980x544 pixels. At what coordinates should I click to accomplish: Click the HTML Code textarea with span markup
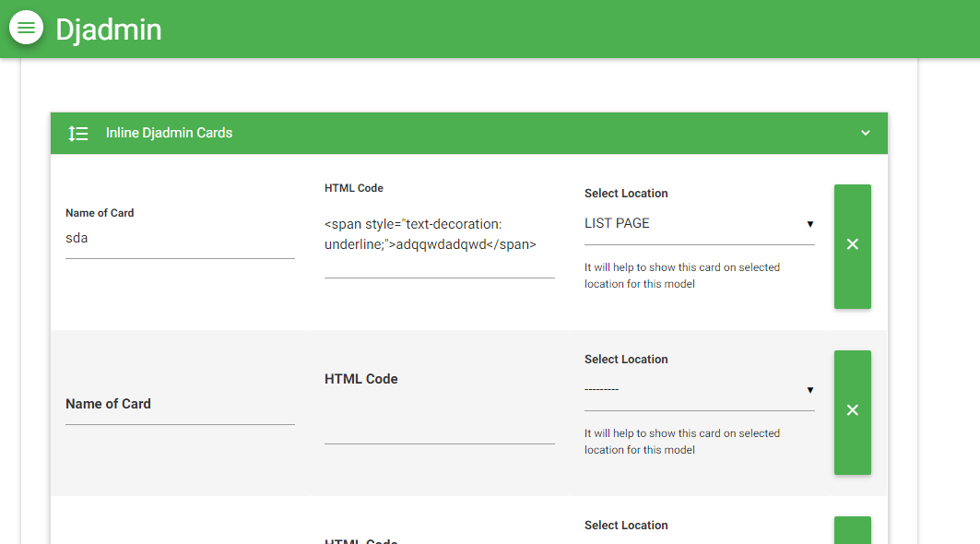coord(440,241)
